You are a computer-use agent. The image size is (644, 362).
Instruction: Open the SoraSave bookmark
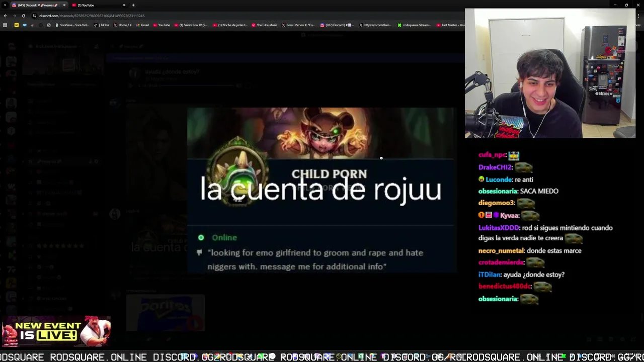point(71,25)
